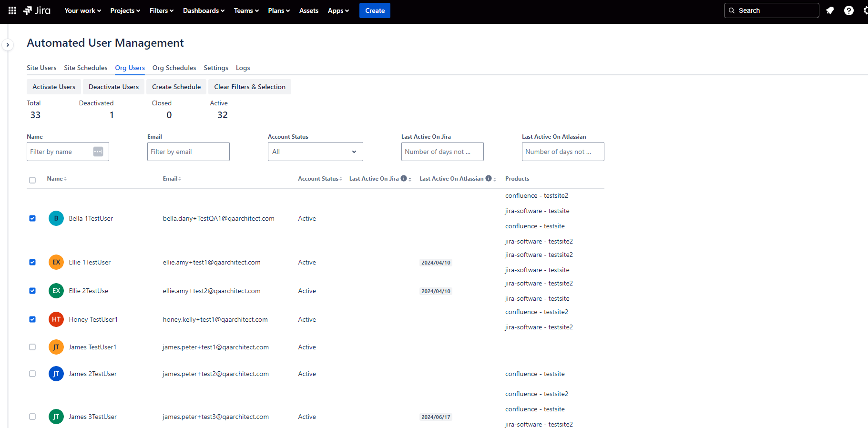Click the Products column header

(x=517, y=179)
